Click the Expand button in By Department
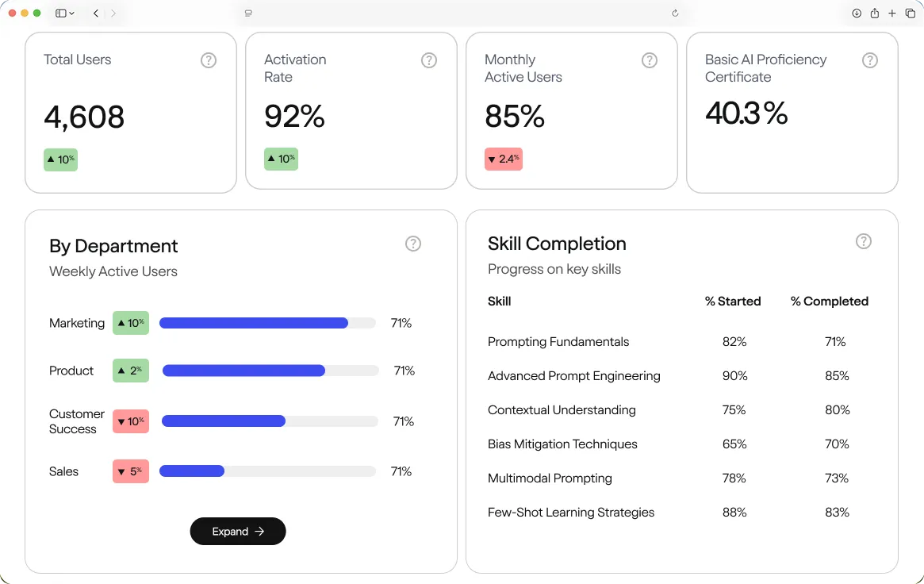The width and height of the screenshot is (924, 584). click(x=237, y=531)
